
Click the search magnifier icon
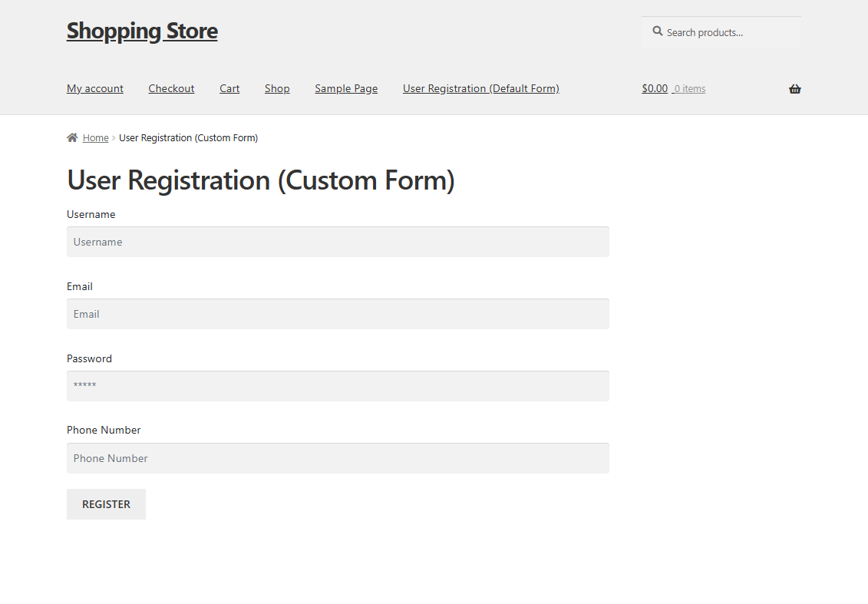657,31
